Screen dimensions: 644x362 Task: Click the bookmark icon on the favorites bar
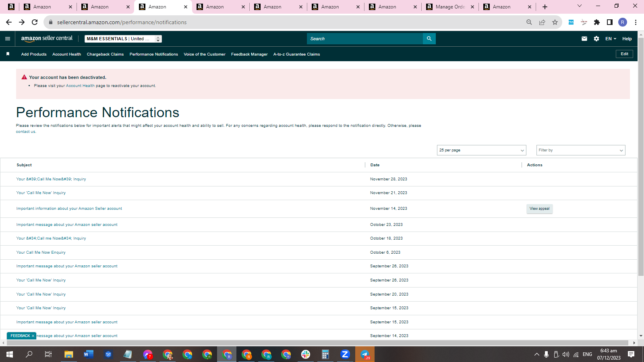click(8, 54)
